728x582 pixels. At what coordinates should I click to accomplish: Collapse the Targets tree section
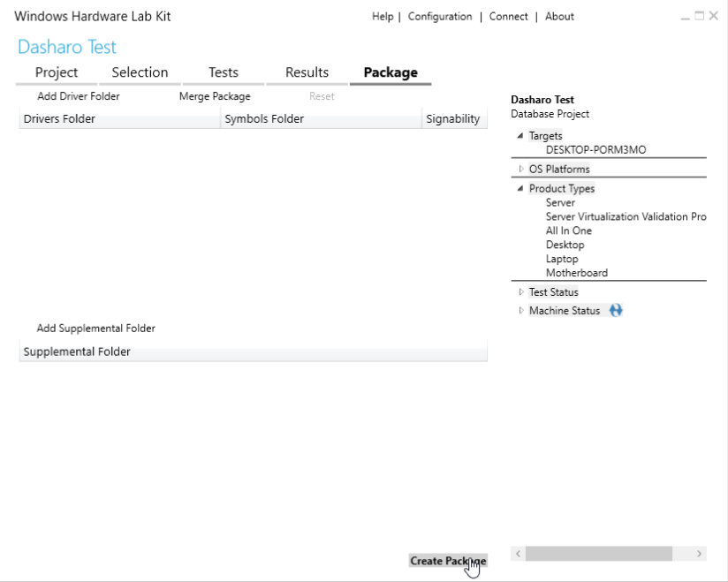pyautogui.click(x=520, y=136)
